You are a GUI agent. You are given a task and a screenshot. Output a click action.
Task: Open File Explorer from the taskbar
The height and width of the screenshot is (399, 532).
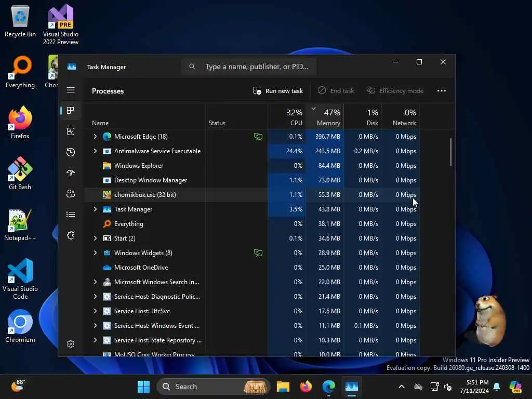pos(283,387)
